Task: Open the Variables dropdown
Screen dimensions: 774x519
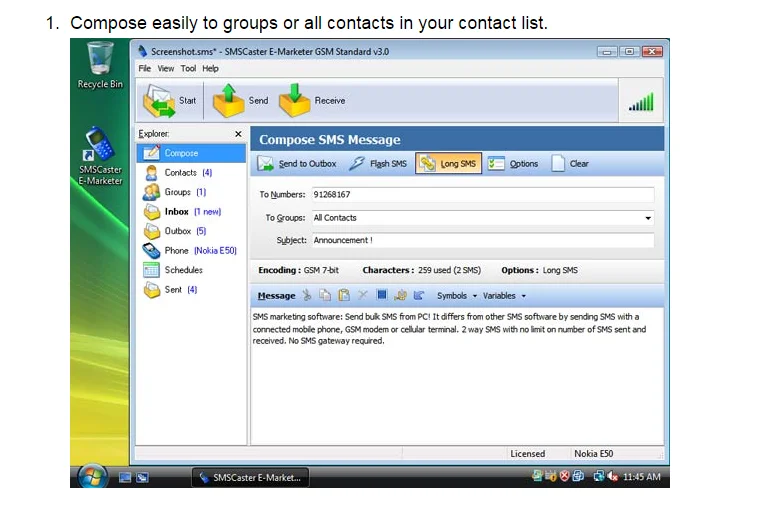Action: (503, 296)
